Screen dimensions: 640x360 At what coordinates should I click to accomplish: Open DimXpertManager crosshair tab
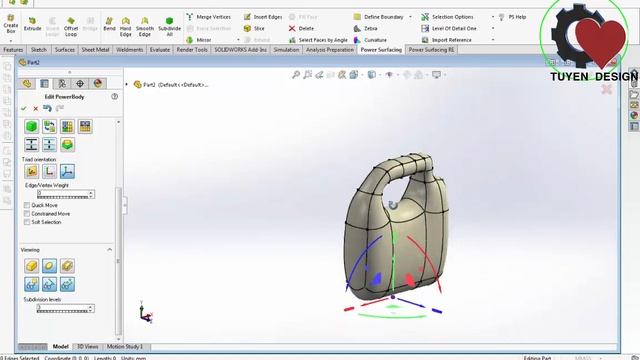click(80, 84)
